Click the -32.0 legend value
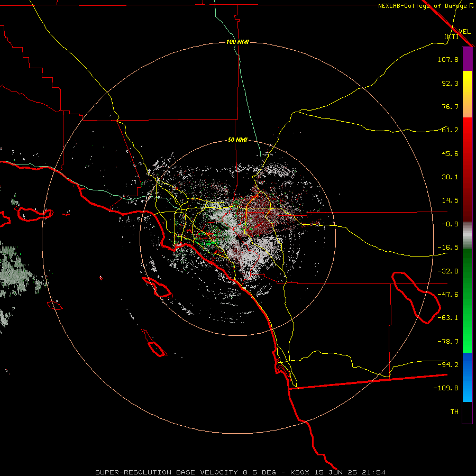The width and height of the screenshot is (476, 476). 448,271
